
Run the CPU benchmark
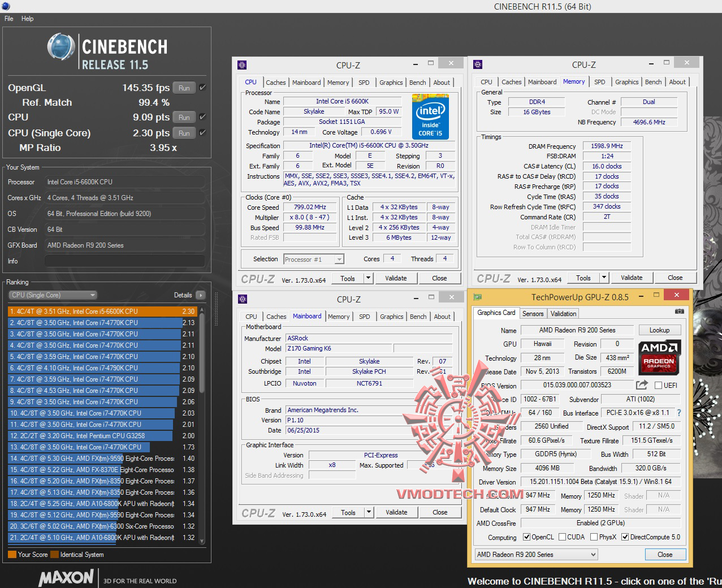click(184, 117)
